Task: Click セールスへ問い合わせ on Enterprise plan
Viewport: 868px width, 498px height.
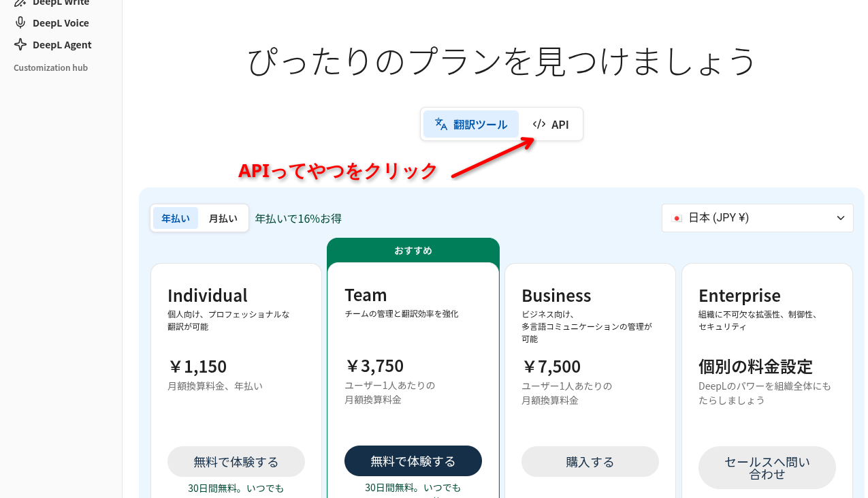Action: 767,468
